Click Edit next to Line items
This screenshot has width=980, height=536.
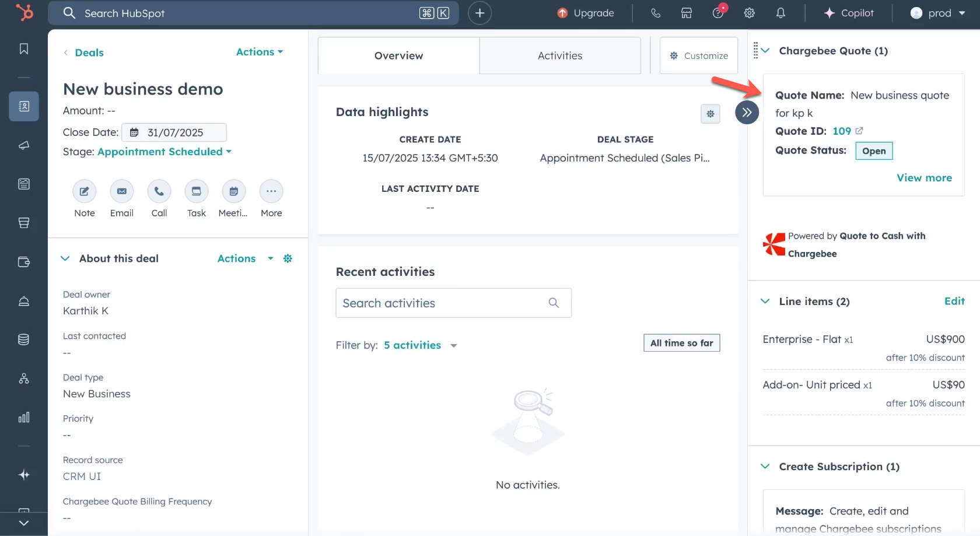[954, 301]
